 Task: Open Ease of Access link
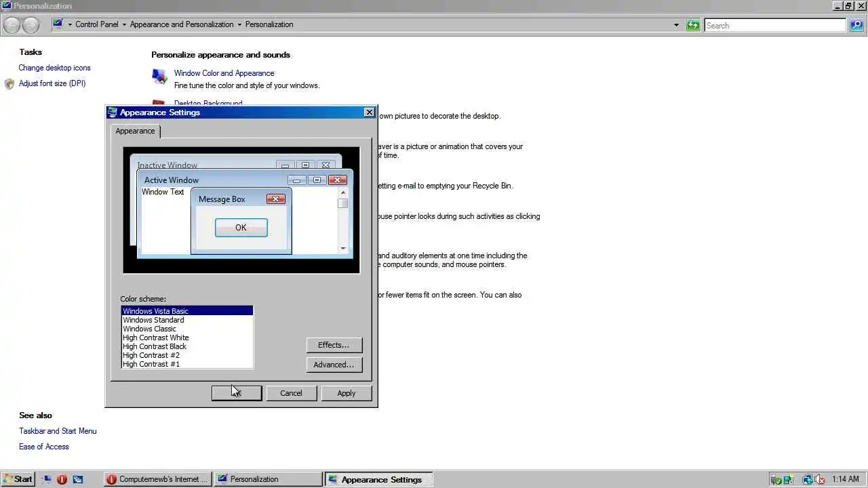[x=44, y=447]
